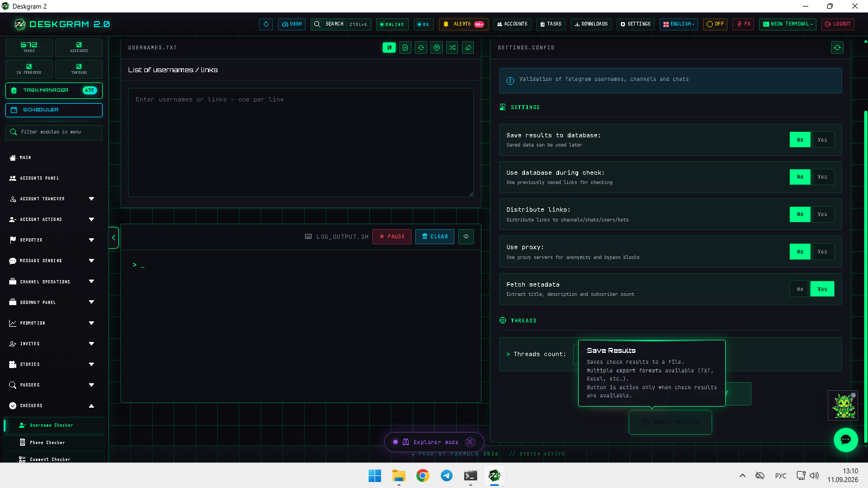Click the filter circle icon in usernames toolbar
868x488 pixels.
pyautogui.click(x=436, y=48)
